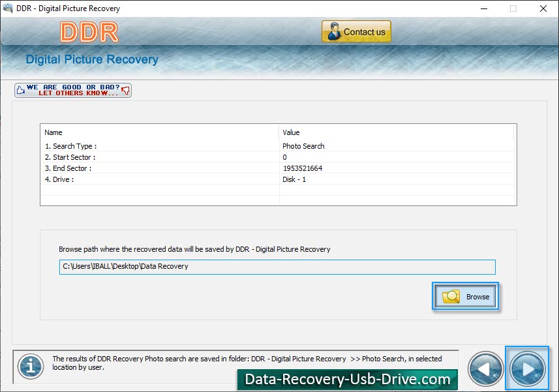Click the Contact us button
559x392 pixels.
click(356, 31)
